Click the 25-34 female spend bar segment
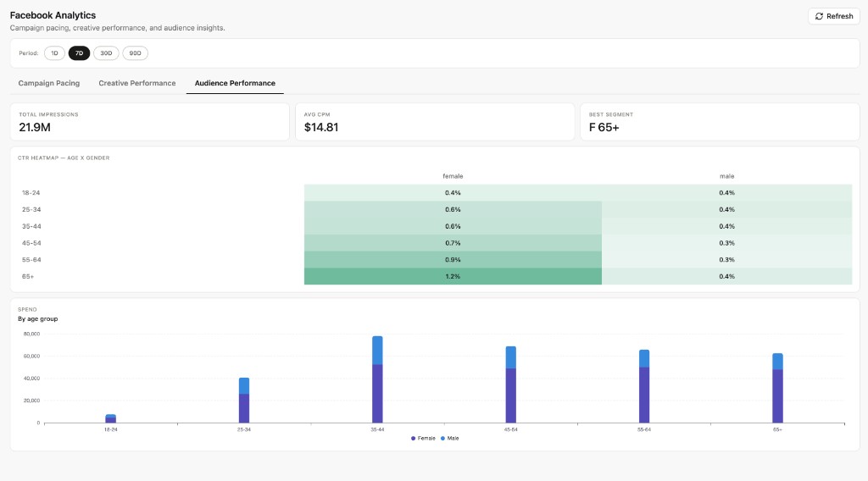This screenshot has width=868, height=481. (244, 408)
